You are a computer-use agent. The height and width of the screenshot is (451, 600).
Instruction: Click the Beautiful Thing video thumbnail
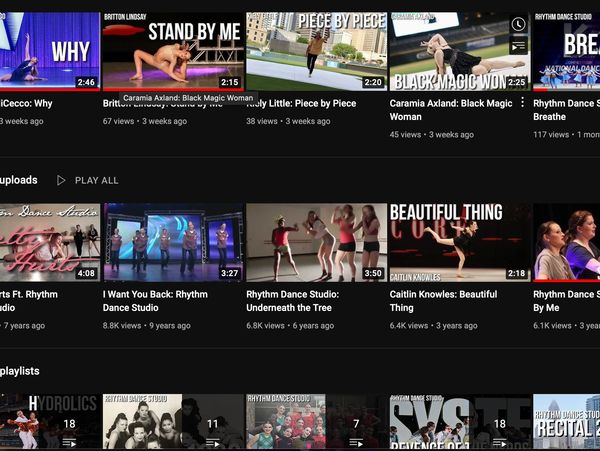459,242
